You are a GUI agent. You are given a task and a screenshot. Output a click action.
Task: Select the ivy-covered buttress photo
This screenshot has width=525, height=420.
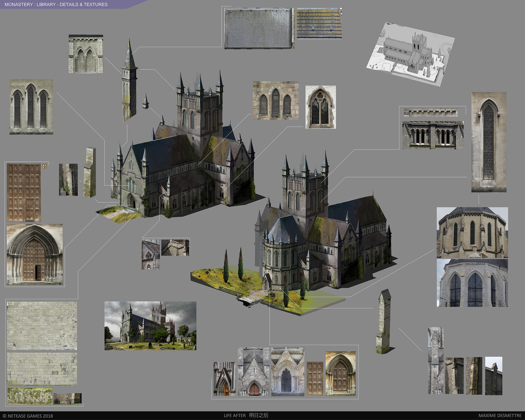click(x=68, y=180)
